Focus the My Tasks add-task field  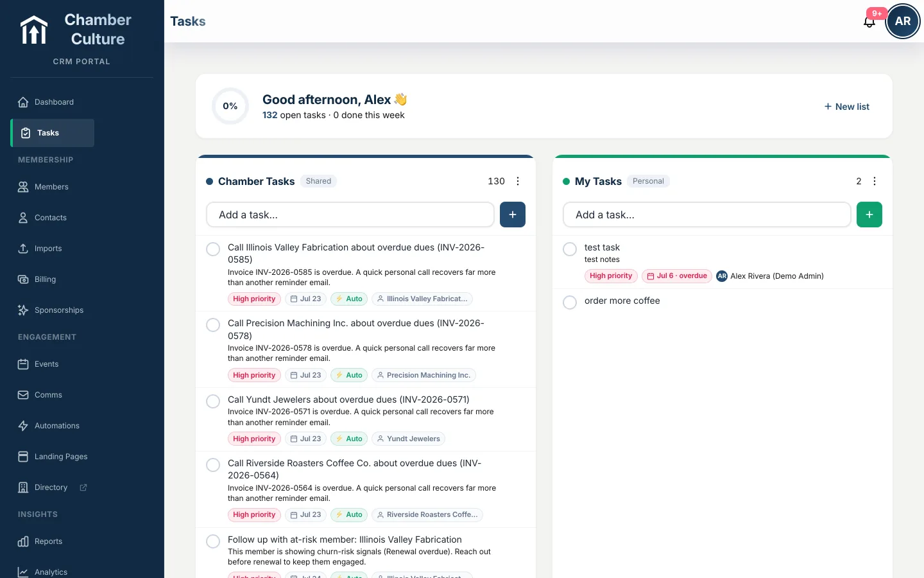click(707, 215)
